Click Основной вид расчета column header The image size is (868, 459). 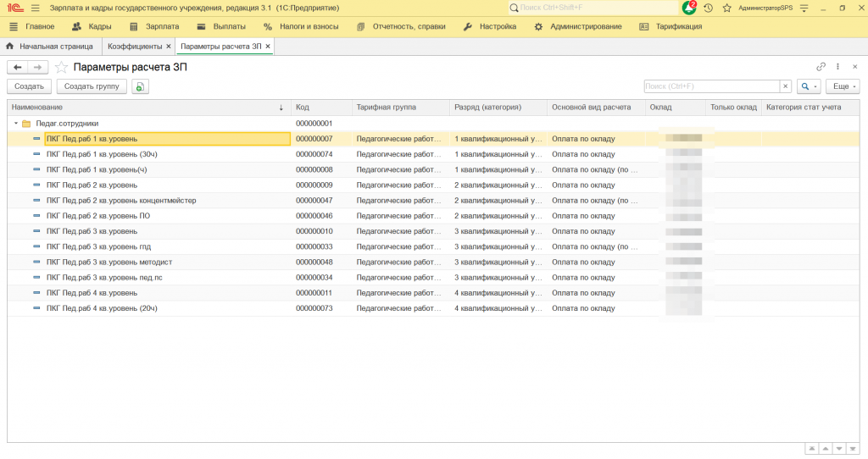tap(596, 108)
